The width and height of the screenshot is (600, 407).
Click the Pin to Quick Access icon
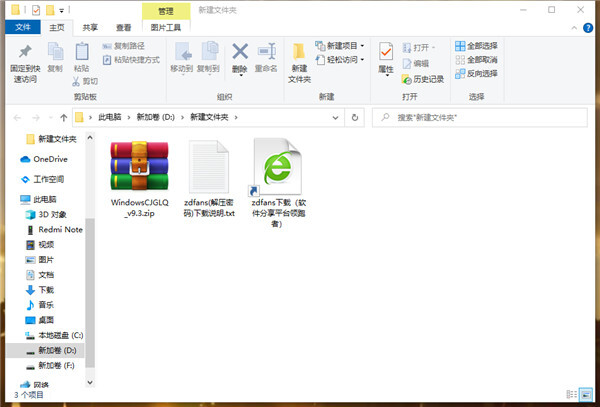25,51
